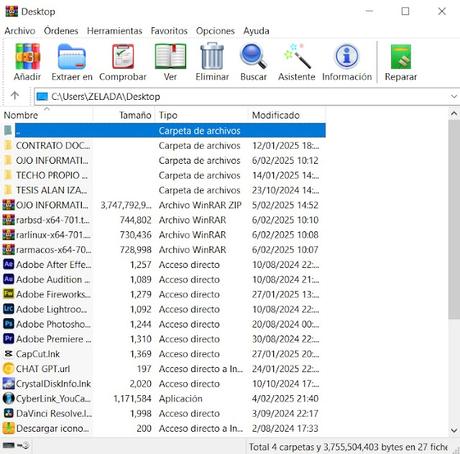Sort files by Tipo column header

202,115
